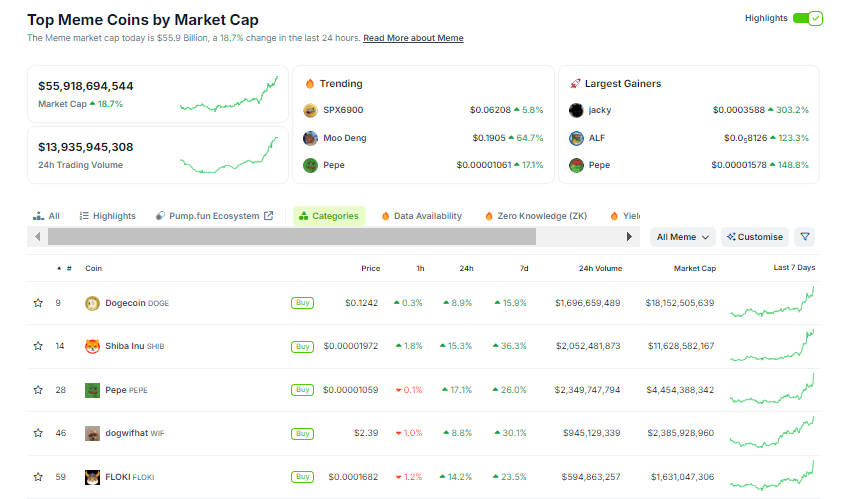Click the ALF coin icon
The height and width of the screenshot is (499, 842).
(576, 138)
